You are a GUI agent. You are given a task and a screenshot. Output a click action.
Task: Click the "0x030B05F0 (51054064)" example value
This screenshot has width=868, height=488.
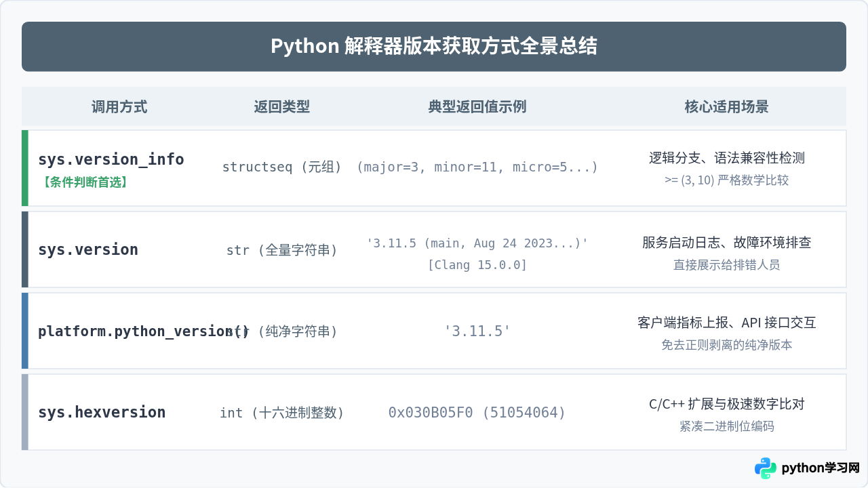[x=477, y=412]
